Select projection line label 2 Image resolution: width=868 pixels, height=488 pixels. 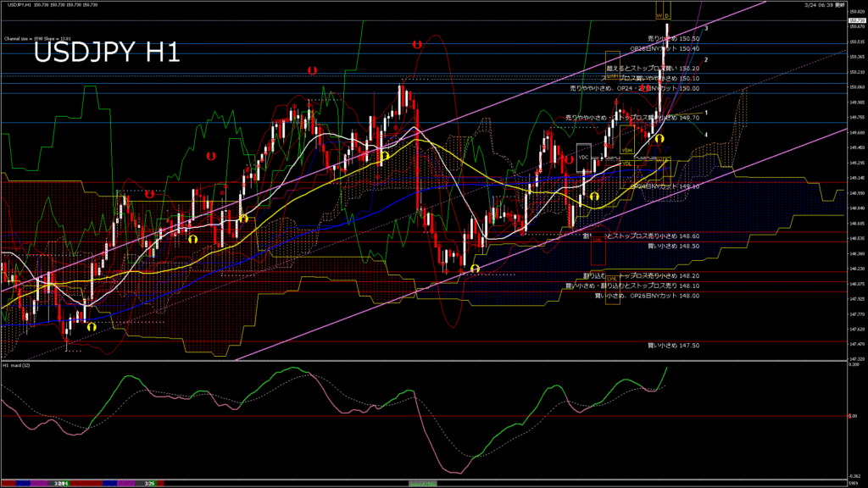(706, 60)
